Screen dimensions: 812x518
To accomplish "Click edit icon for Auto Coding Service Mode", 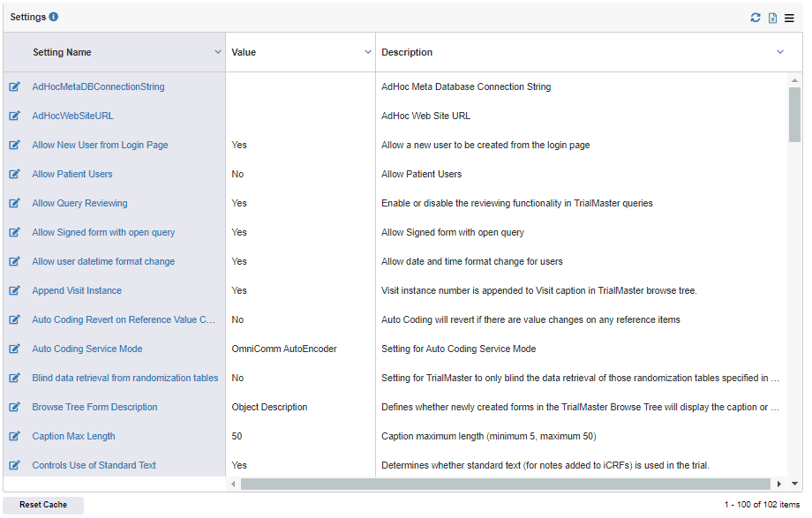I will (x=14, y=349).
